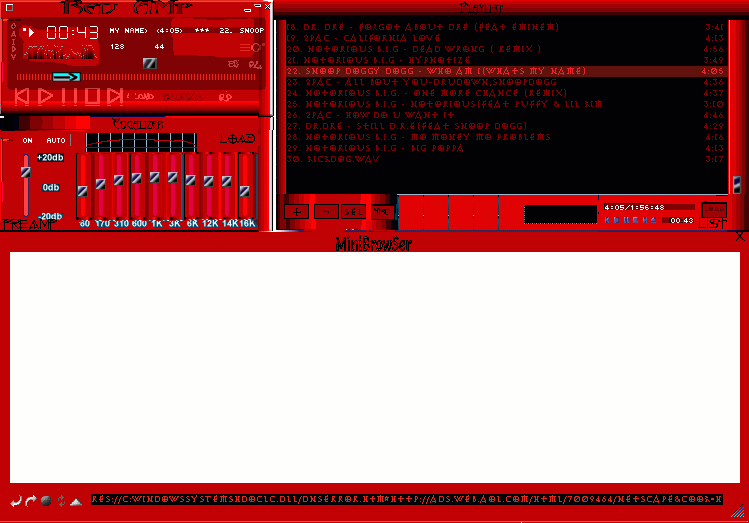Image resolution: width=749 pixels, height=523 pixels.
Task: Click the 0db reset label
Action: (x=51, y=187)
